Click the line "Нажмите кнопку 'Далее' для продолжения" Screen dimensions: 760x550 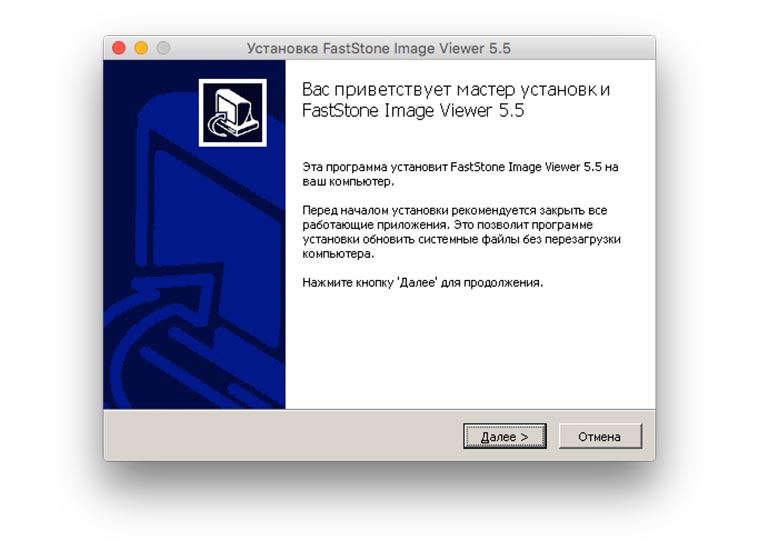(422, 283)
